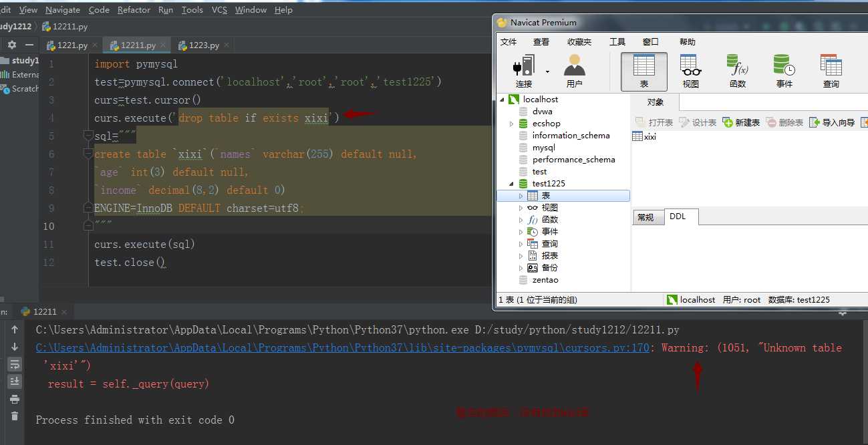This screenshot has width=868, height=445.
Task: Open Navicat 帮助 help menu
Action: tap(688, 41)
